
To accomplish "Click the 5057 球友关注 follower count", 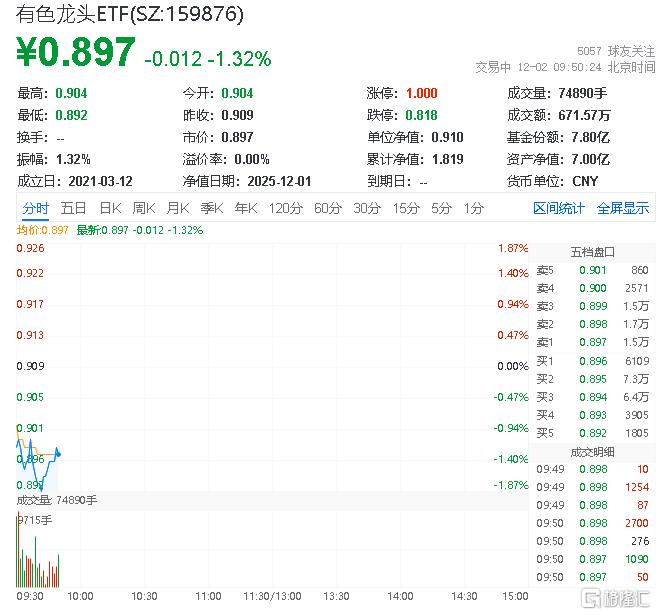I will [616, 51].
